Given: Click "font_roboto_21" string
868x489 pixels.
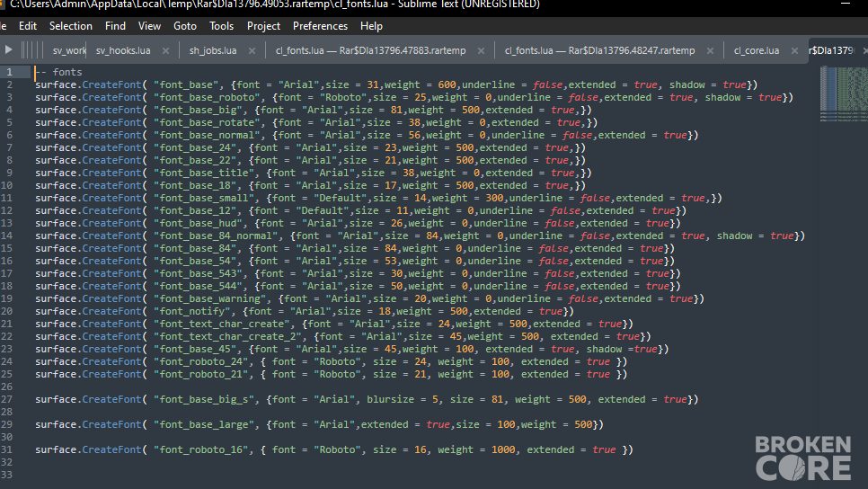Looking at the screenshot, I should [x=201, y=374].
